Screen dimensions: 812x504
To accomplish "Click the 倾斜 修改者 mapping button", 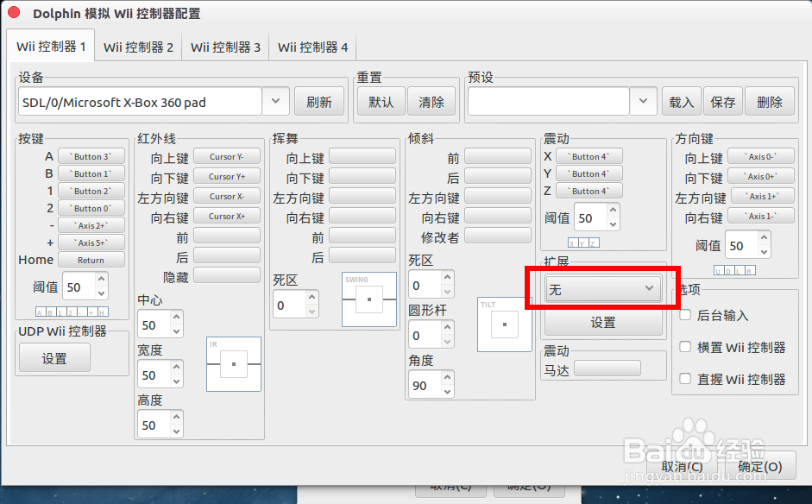I will click(498, 236).
